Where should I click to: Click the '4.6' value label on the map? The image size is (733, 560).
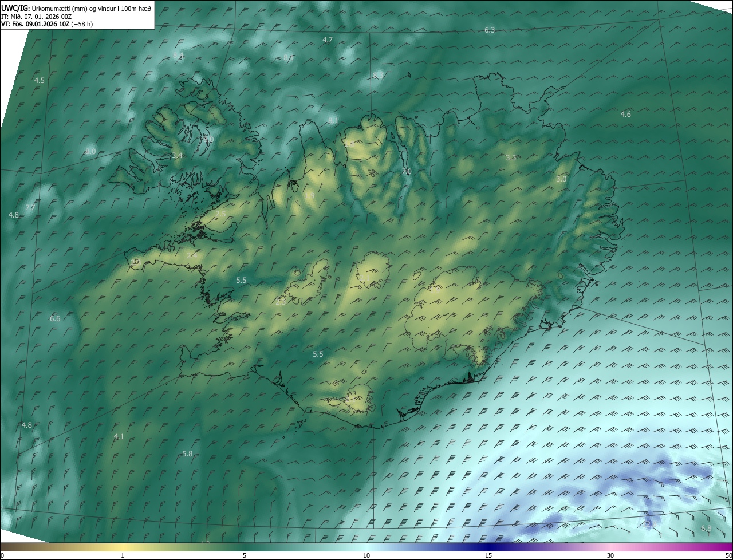pyautogui.click(x=626, y=114)
